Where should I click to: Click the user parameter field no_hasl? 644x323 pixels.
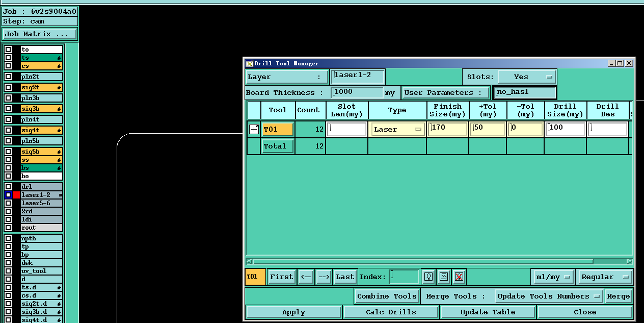(x=525, y=92)
